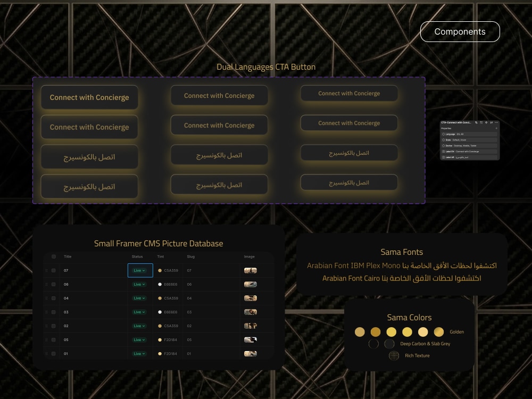Viewport: 532px width, 399px height.
Task: Click the diamond icon of Language property
Action: [444, 134]
